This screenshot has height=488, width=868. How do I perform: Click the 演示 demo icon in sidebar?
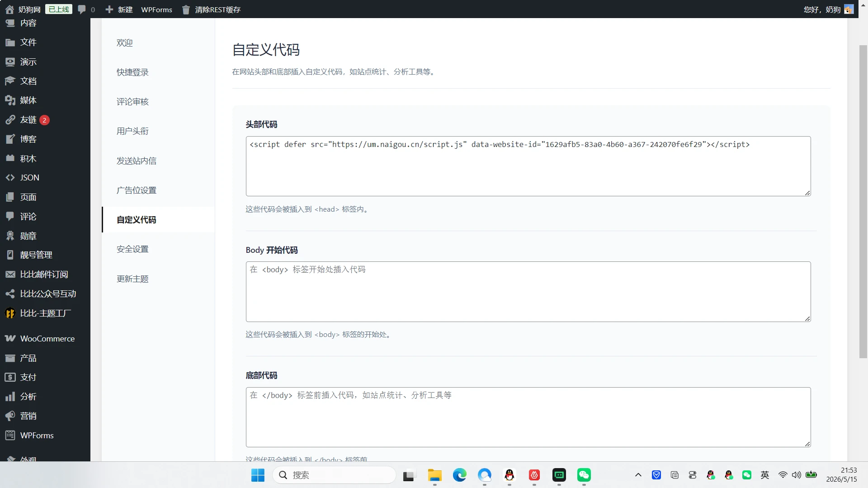click(x=10, y=62)
